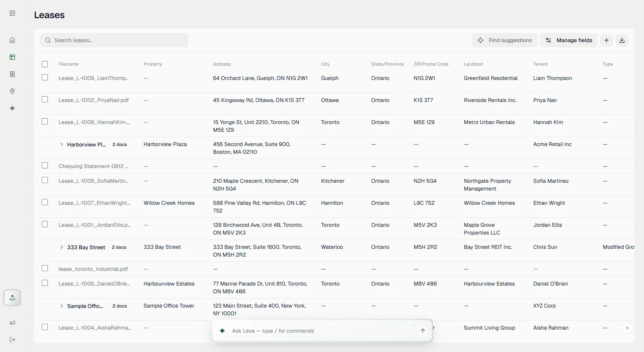The height and width of the screenshot is (352, 644).
Task: Click the plus add icon button
Action: 607,40
